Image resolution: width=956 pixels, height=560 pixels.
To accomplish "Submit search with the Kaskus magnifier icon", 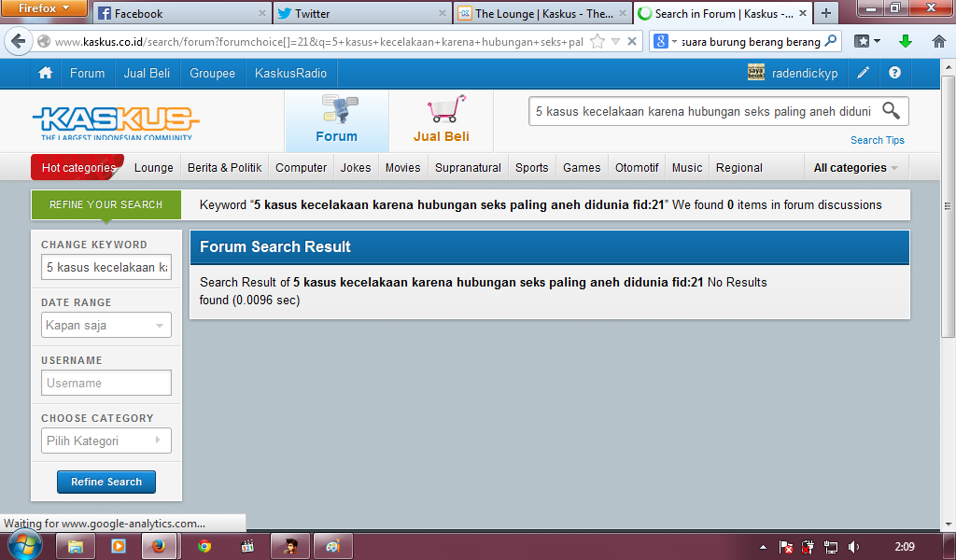I will tap(892, 111).
